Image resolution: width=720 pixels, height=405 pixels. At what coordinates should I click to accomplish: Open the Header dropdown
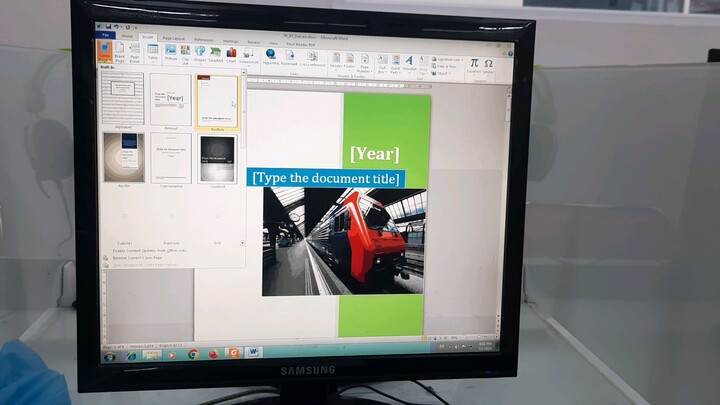pyautogui.click(x=336, y=61)
